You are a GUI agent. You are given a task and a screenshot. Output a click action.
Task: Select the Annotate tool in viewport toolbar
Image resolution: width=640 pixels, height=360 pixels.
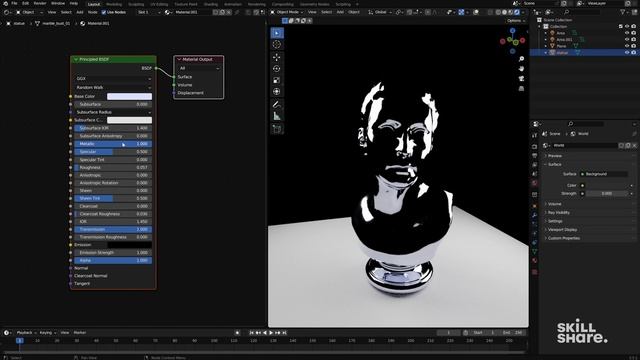coord(277,104)
